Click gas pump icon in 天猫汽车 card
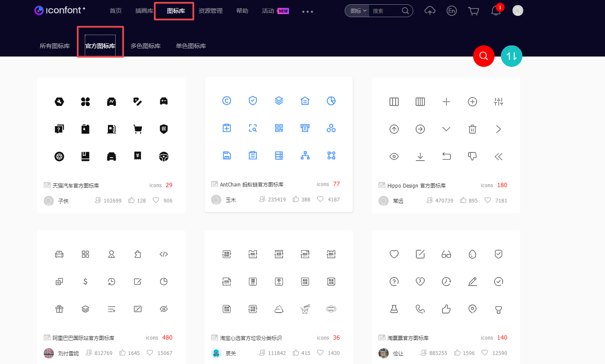Image resolution: width=605 pixels, height=364 pixels. pyautogui.click(x=111, y=129)
